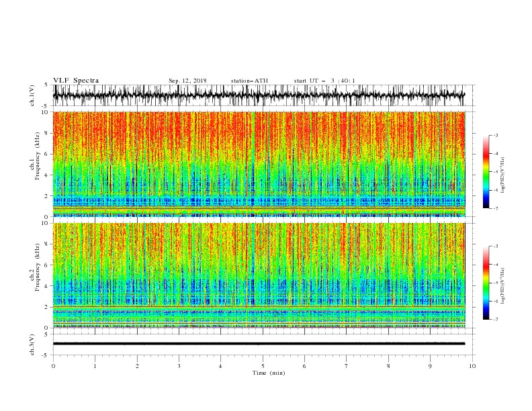The image size is (532, 411).
Task: Click the ch.1 voltage waveform trace
Action: click(x=259, y=95)
